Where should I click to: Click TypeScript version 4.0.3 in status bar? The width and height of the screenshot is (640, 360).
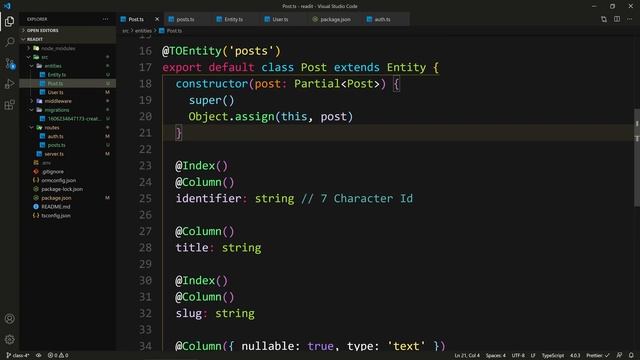pos(575,356)
